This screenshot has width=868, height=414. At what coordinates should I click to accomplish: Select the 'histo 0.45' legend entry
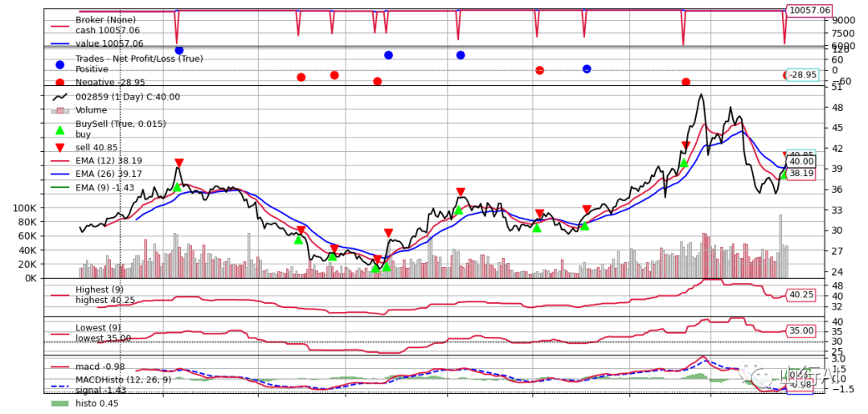(x=97, y=404)
